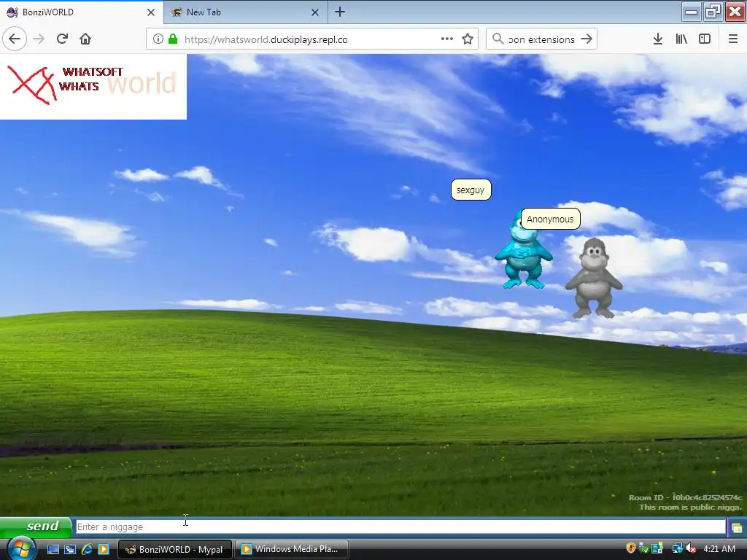Open the hamburger application menu
Screen dimensions: 747x560
733,39
